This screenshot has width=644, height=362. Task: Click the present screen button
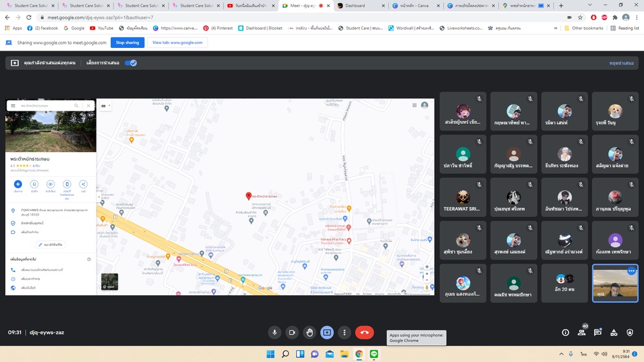(x=327, y=332)
